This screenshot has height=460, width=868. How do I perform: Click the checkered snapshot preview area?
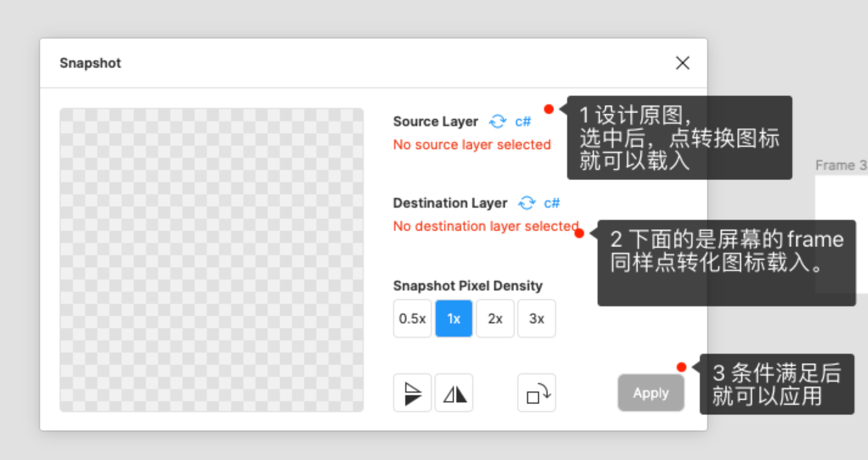[212, 260]
